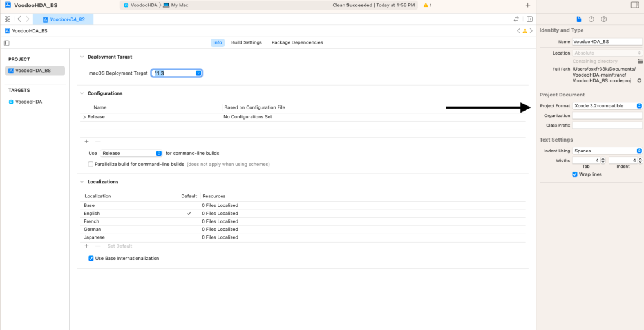Screen dimensions: 644x330
Task: Click the jump bar warning triangle
Action: [x=524, y=31]
